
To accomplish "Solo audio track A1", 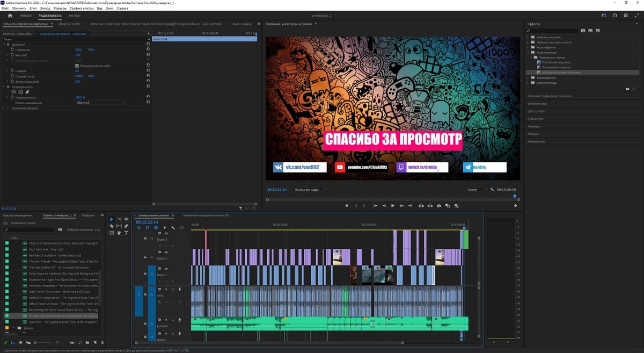I will point(173,289).
